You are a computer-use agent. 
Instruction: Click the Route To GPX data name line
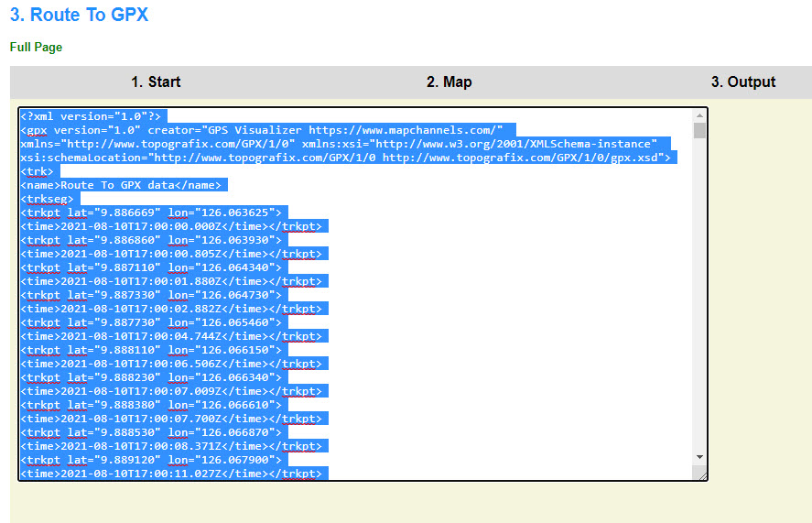tap(122, 185)
